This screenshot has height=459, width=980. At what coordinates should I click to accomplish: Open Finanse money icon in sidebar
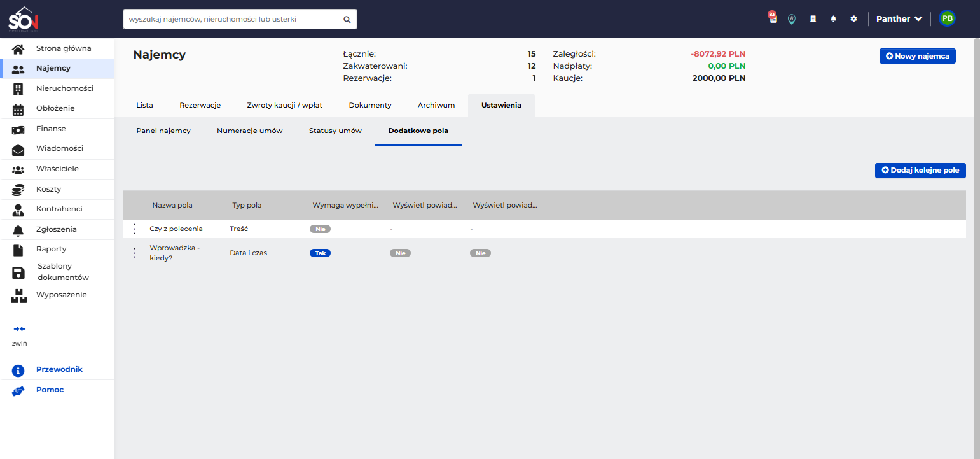tap(18, 129)
